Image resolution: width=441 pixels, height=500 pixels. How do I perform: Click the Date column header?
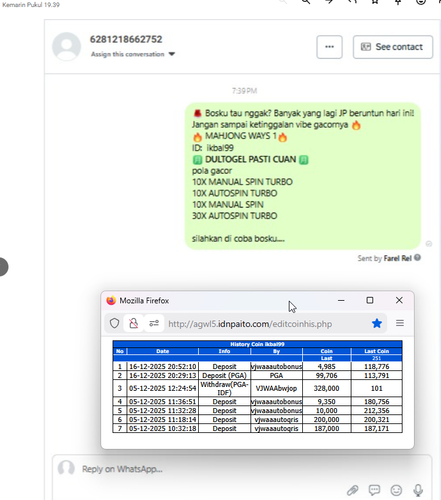click(x=163, y=351)
